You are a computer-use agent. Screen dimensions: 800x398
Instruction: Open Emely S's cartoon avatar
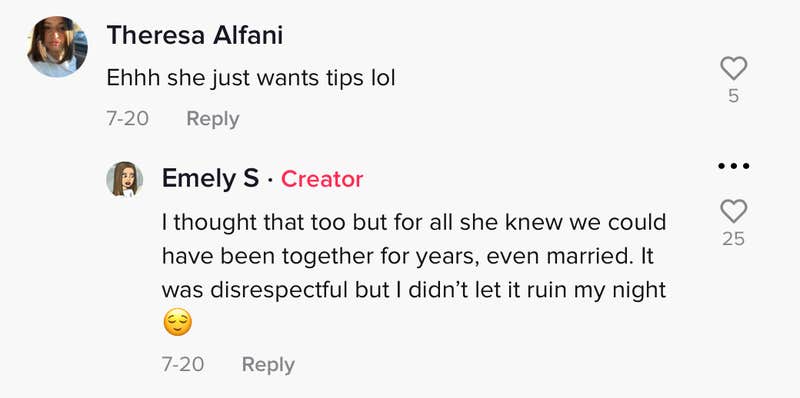[124, 179]
